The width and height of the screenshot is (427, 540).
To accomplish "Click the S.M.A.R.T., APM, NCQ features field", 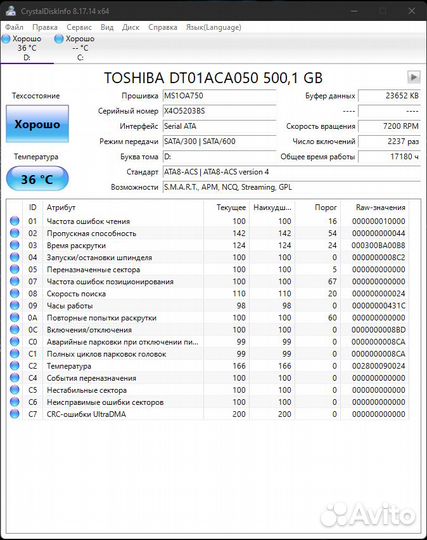I will pyautogui.click(x=291, y=187).
